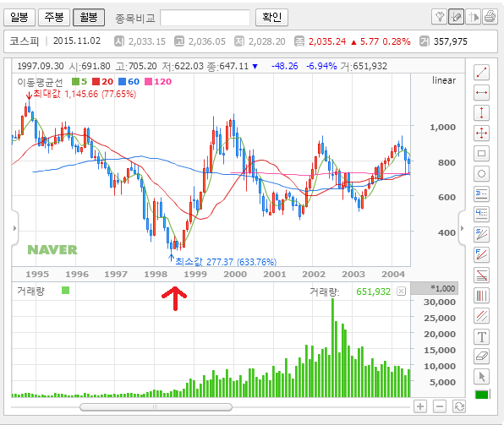Select the Fibonacci retracement lines tool
Image resolution: width=504 pixels, height=425 pixels.
481,275
